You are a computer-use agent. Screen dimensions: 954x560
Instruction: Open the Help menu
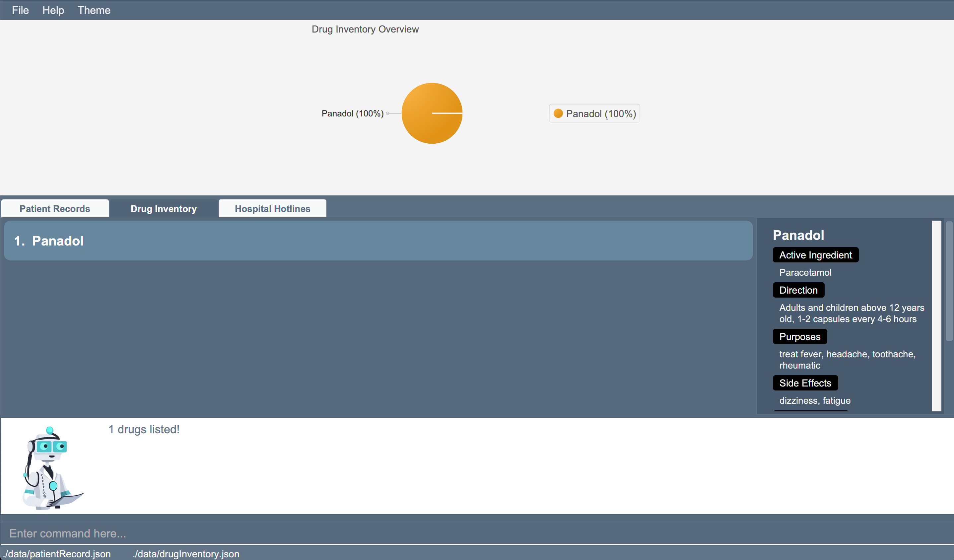[x=53, y=10]
